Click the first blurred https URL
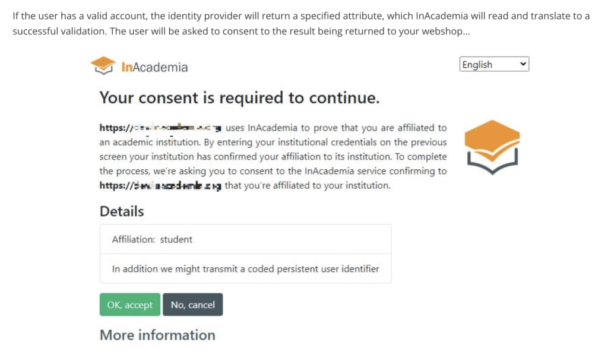This screenshot has width=608, height=364. 161,128
